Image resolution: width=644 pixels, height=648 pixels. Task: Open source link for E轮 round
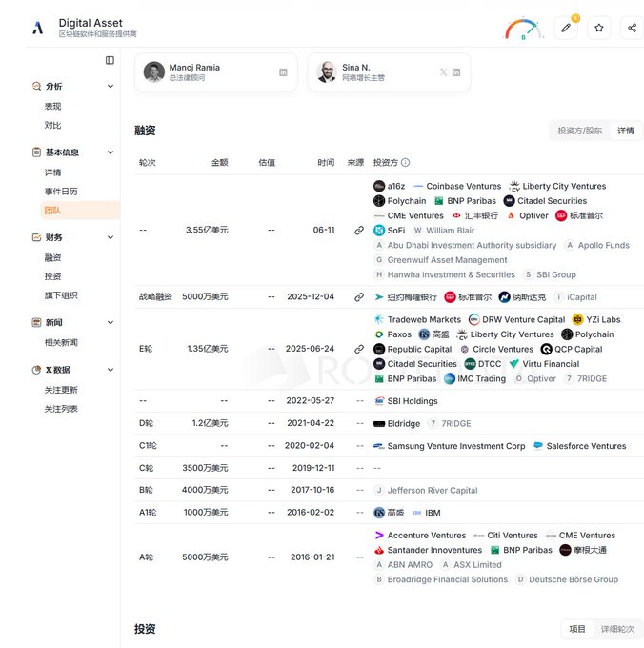[359, 349]
